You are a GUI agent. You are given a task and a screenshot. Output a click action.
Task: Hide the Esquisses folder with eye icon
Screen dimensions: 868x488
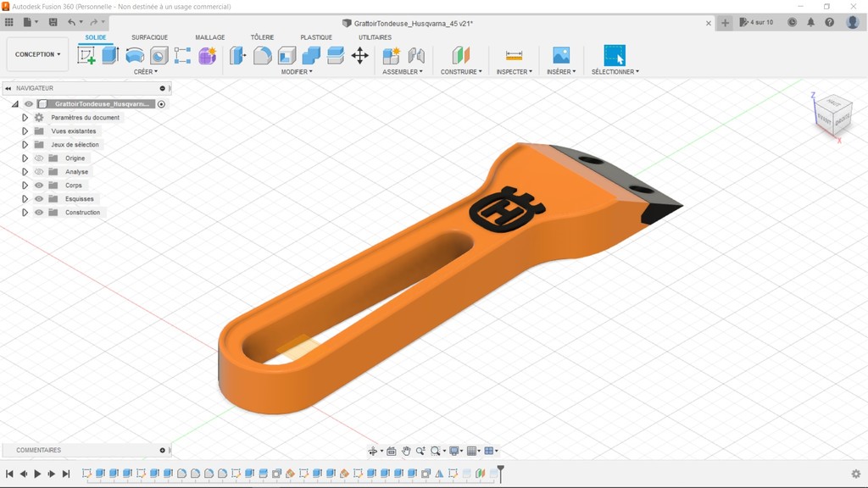[39, 199]
